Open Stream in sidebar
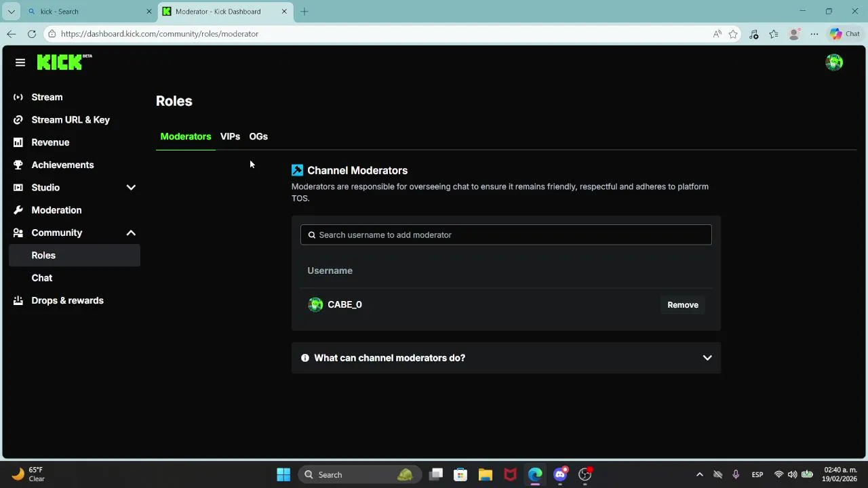The width and height of the screenshot is (868, 488). pos(47,97)
